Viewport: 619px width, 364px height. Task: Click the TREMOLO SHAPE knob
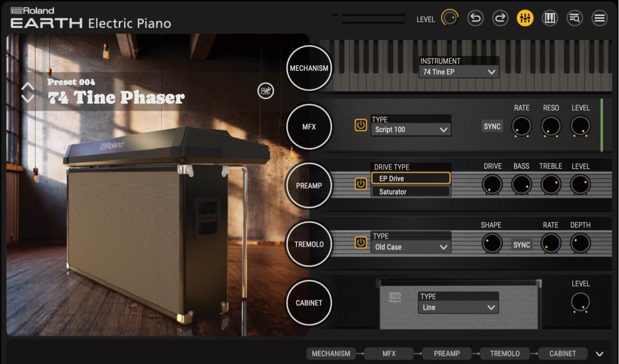[x=492, y=243]
